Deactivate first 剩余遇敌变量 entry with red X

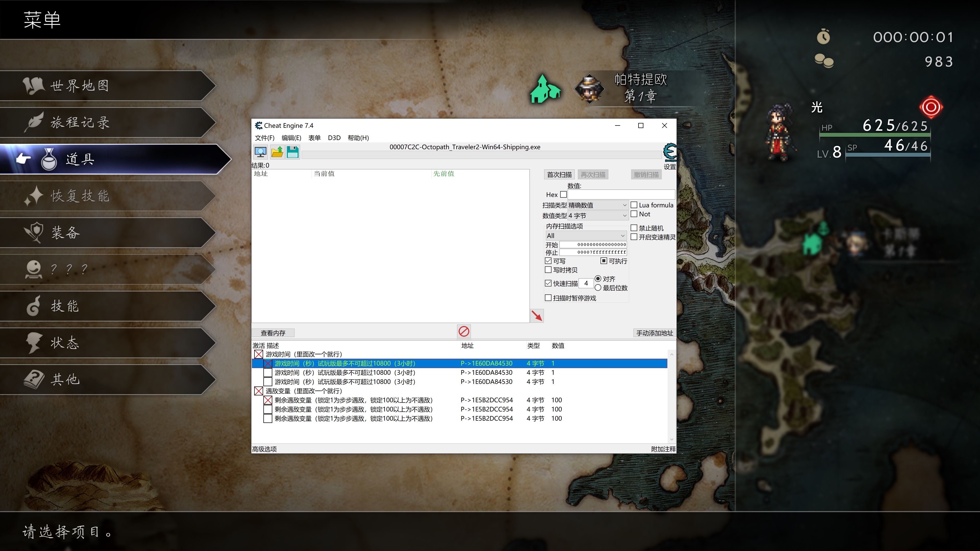[268, 400]
